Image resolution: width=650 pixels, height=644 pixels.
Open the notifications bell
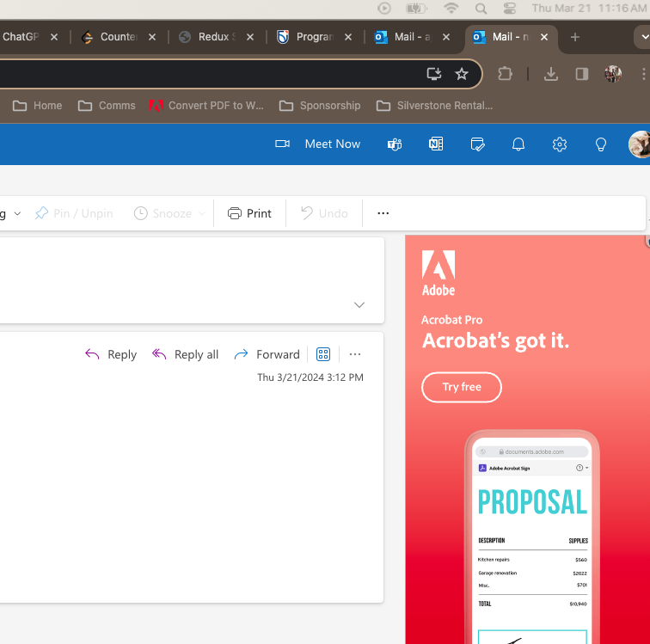pos(518,144)
